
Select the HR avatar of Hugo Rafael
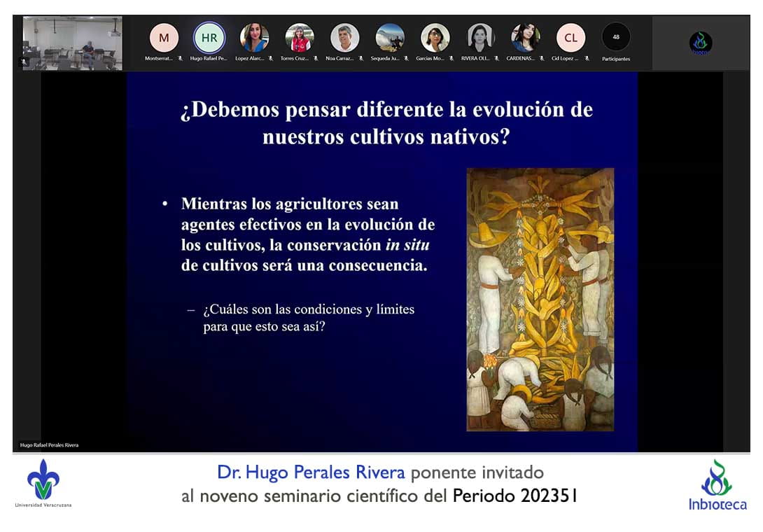click(x=209, y=38)
